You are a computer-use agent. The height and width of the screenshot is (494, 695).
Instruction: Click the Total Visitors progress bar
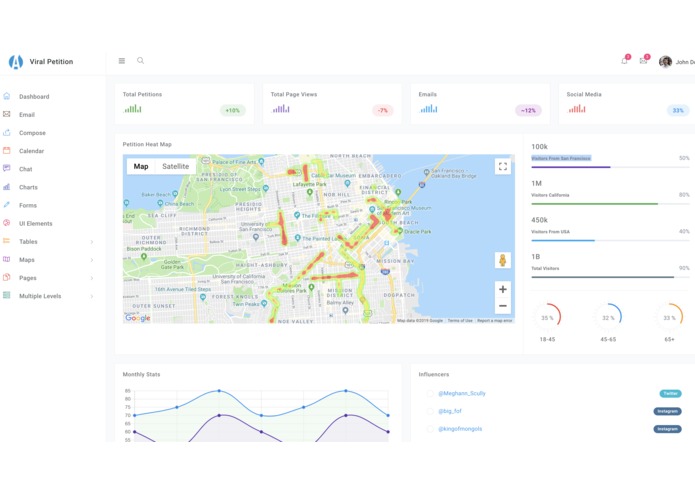coord(610,277)
